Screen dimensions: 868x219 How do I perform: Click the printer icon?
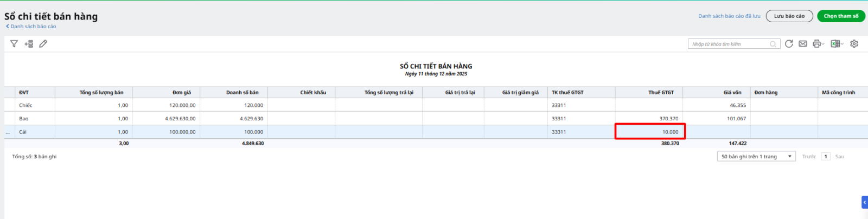tap(816, 44)
